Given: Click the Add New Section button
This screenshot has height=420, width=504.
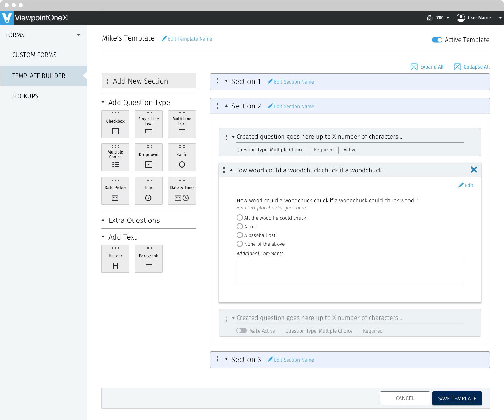Looking at the screenshot, I should click(149, 81).
